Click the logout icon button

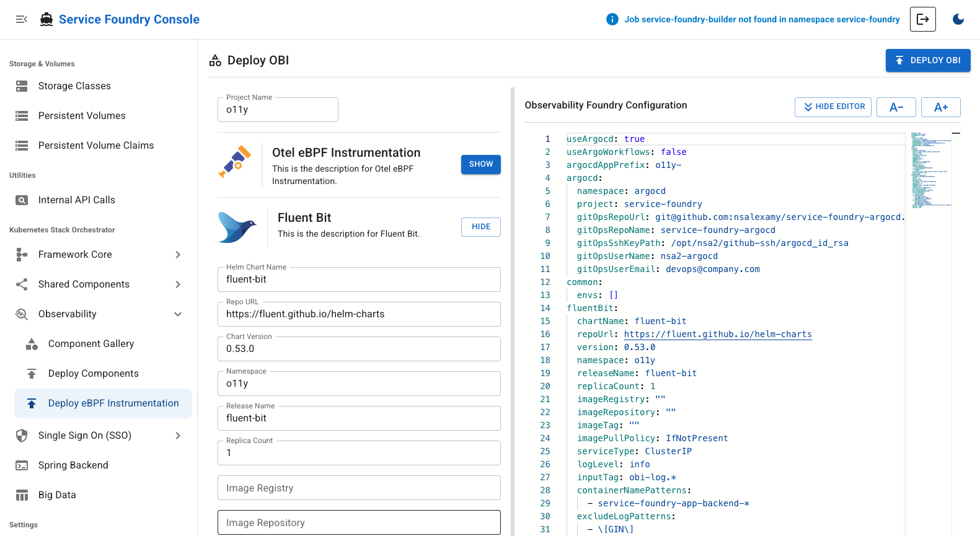point(923,19)
